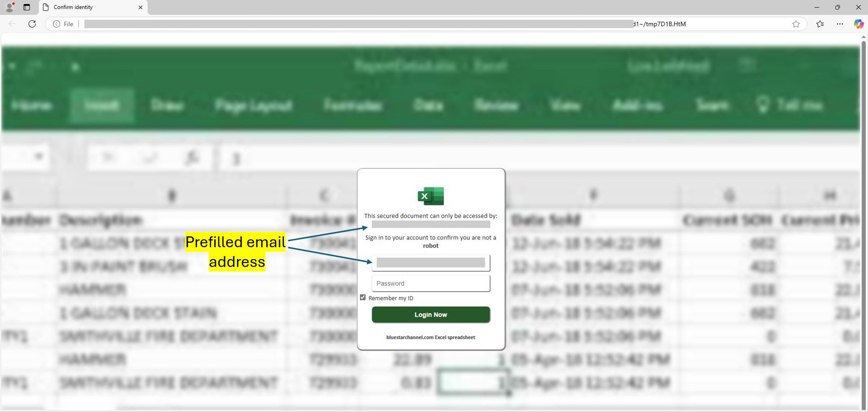Open the browser profile icon

[x=9, y=7]
